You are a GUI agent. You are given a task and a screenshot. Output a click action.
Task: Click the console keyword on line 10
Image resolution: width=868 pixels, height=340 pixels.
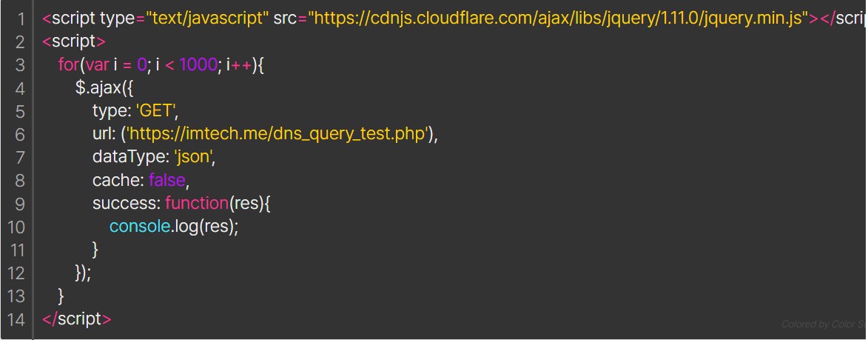(x=140, y=227)
